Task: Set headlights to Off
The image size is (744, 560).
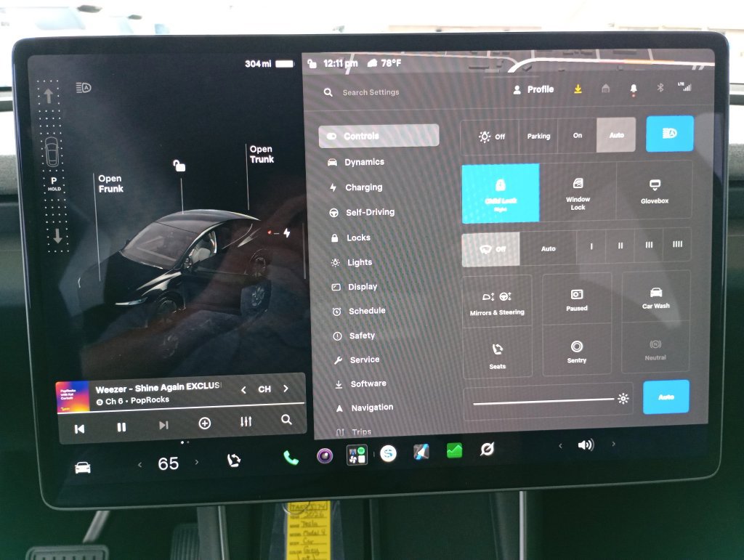Action: point(492,137)
